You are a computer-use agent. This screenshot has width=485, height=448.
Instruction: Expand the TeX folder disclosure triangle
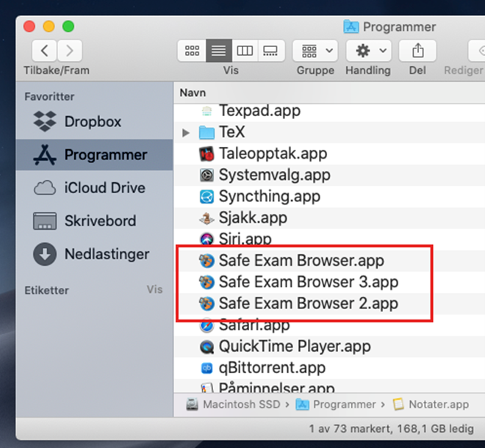tap(186, 133)
